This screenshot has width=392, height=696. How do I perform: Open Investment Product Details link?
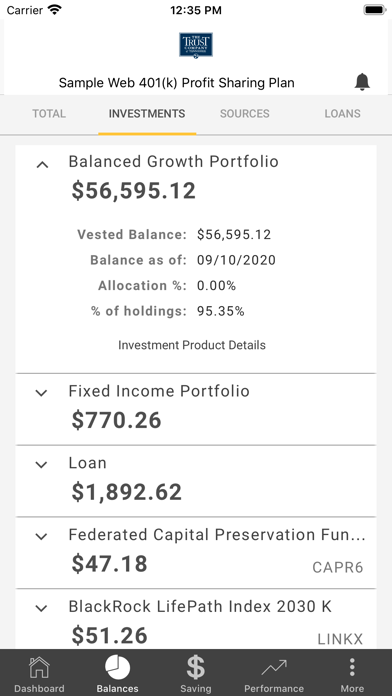point(192,345)
